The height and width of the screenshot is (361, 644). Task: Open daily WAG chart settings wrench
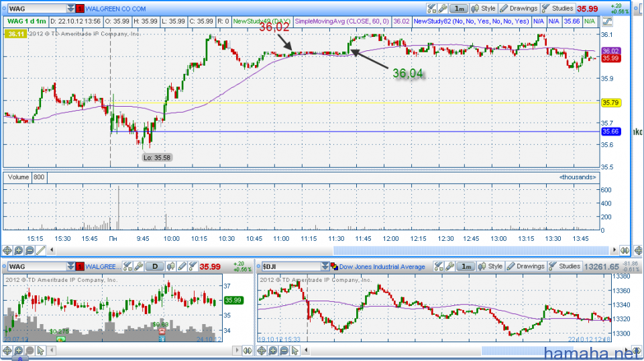tap(138, 266)
